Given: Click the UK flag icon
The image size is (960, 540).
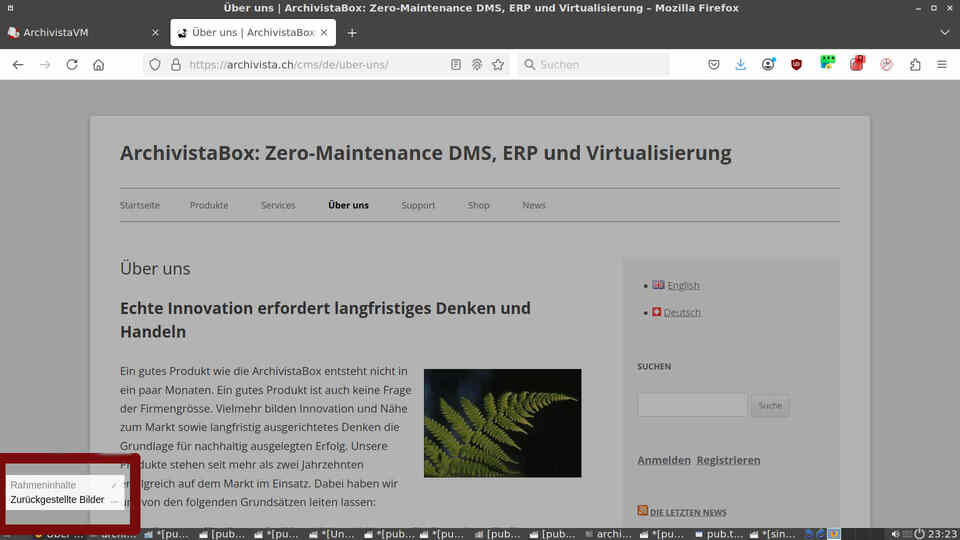Looking at the screenshot, I should click(658, 285).
